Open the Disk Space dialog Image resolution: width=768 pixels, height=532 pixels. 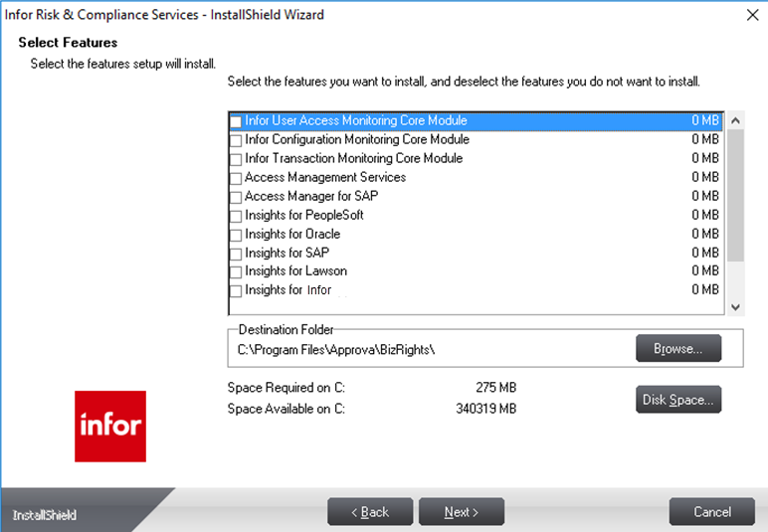pyautogui.click(x=677, y=400)
